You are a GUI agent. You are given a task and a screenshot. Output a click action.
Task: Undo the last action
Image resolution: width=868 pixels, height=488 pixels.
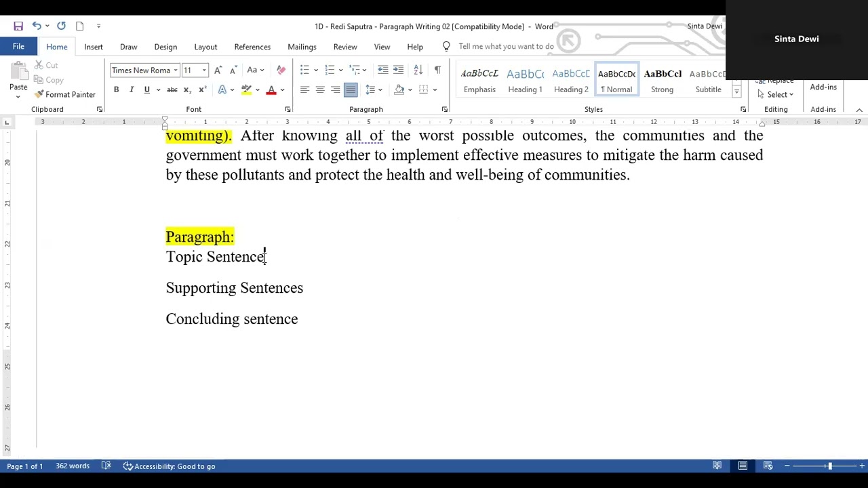click(x=37, y=26)
